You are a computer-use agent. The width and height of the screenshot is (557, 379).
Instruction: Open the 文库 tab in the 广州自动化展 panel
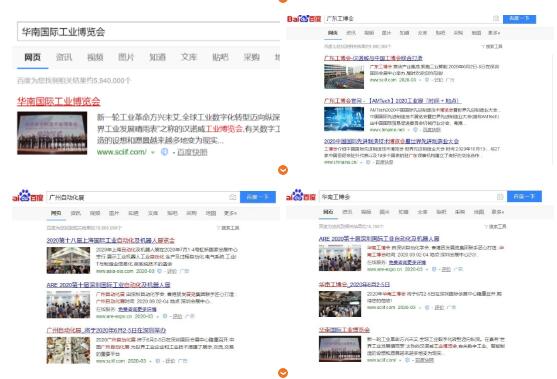(153, 213)
